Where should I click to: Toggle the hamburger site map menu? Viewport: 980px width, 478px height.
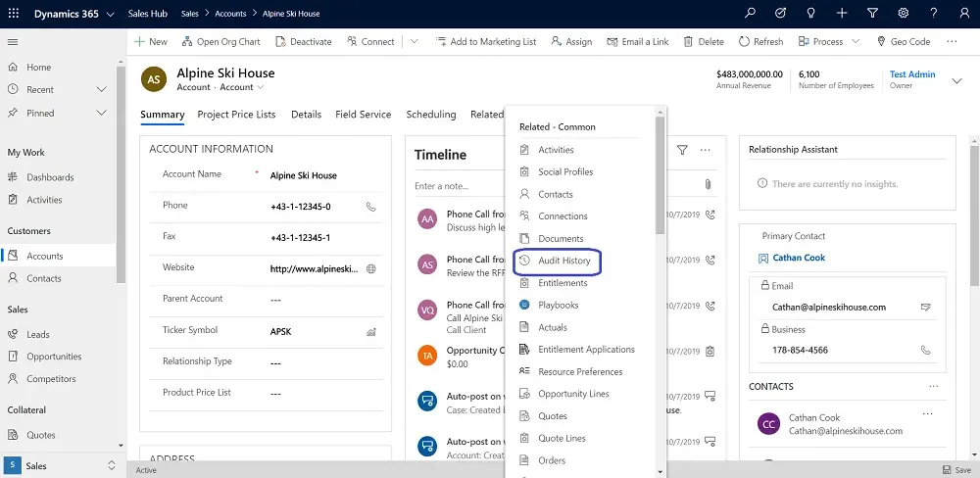pyautogui.click(x=13, y=42)
